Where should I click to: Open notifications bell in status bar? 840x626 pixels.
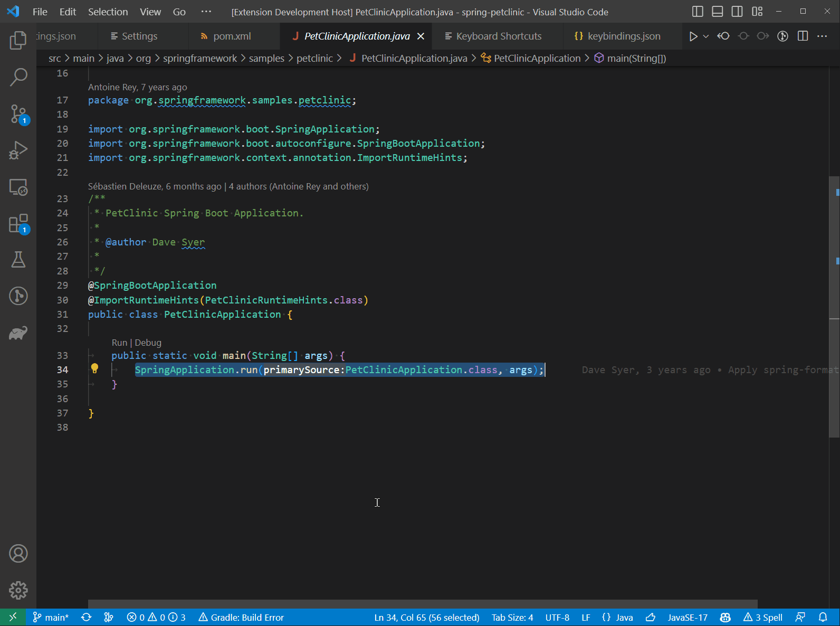click(823, 617)
